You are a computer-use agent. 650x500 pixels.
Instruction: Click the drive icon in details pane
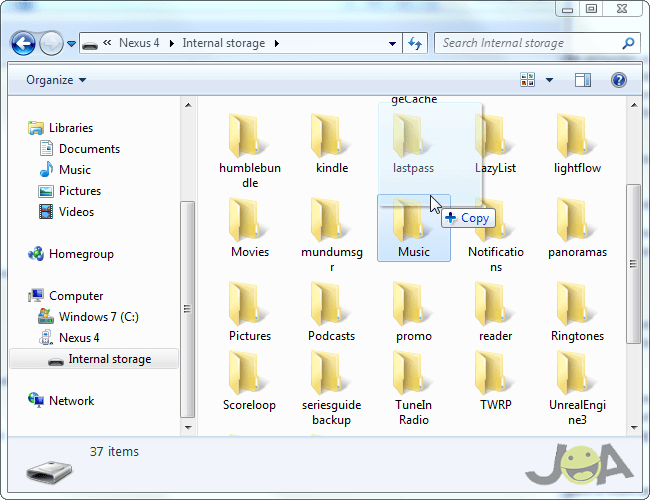[x=49, y=471]
